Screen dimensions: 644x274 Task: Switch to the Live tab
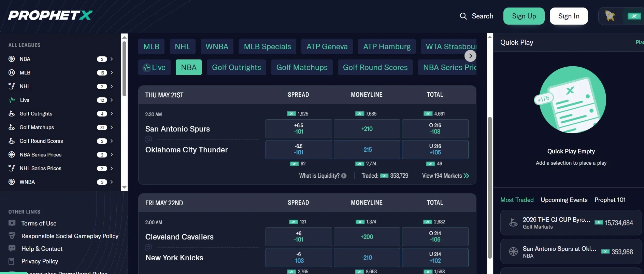click(x=154, y=67)
